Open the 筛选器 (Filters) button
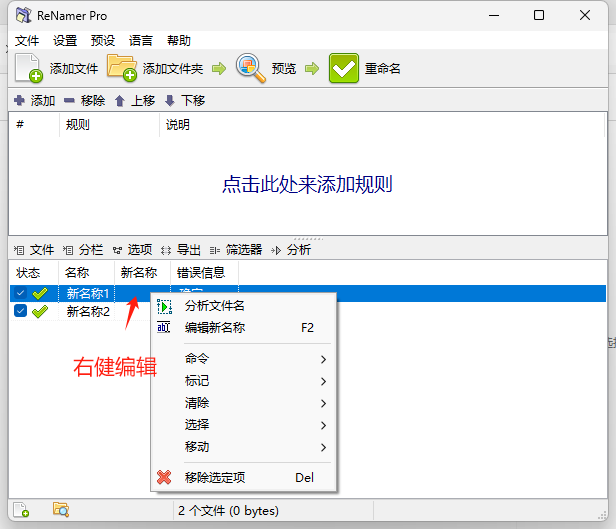Viewport: 616px width, 529px height. pos(236,250)
